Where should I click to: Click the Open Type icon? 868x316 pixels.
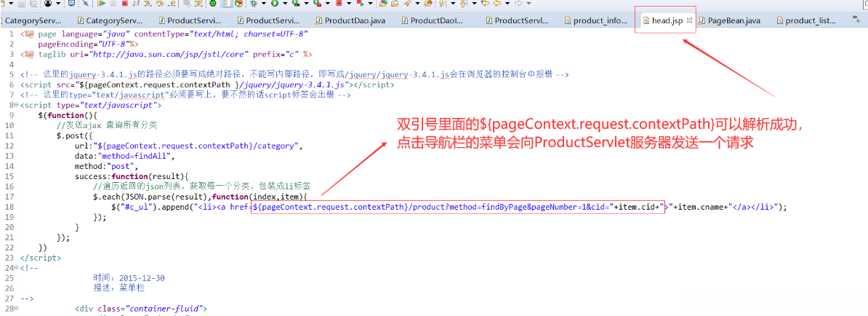point(383,4)
